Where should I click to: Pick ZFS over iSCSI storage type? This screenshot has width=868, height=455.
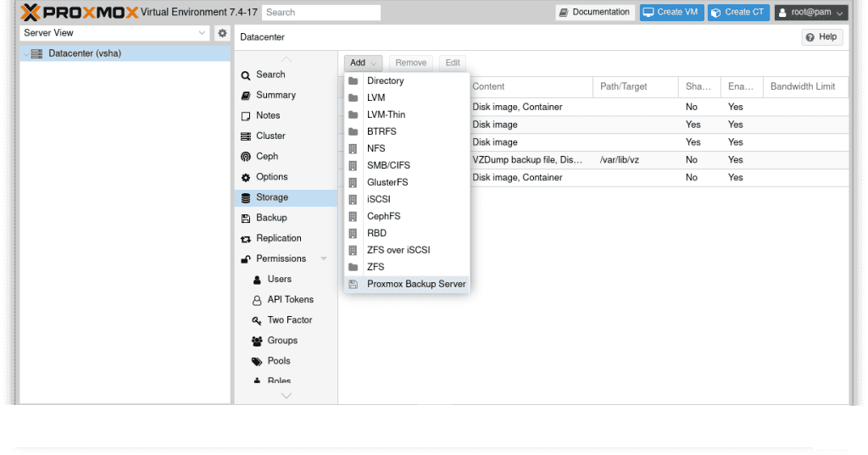tap(398, 250)
